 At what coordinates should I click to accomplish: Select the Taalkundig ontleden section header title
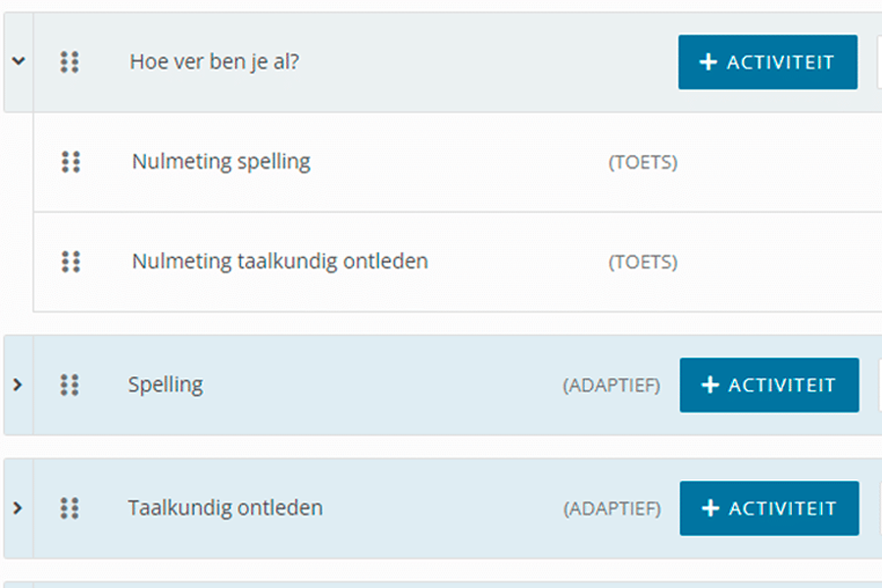pos(225,508)
